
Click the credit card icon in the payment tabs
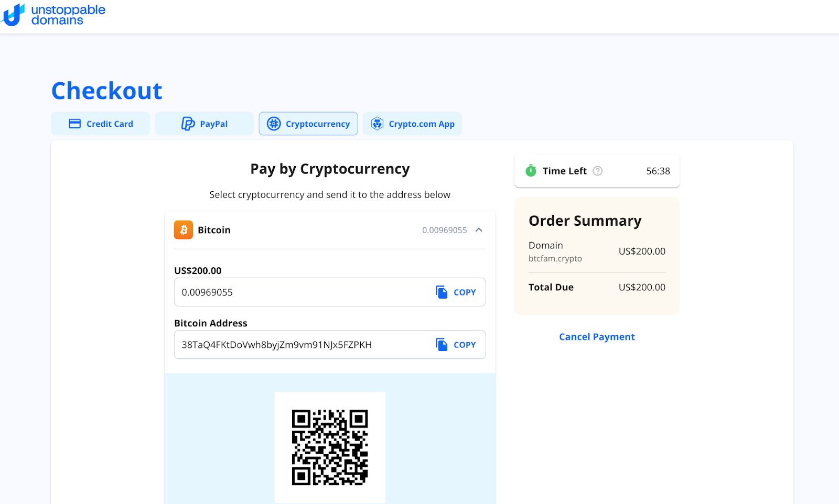pos(75,124)
